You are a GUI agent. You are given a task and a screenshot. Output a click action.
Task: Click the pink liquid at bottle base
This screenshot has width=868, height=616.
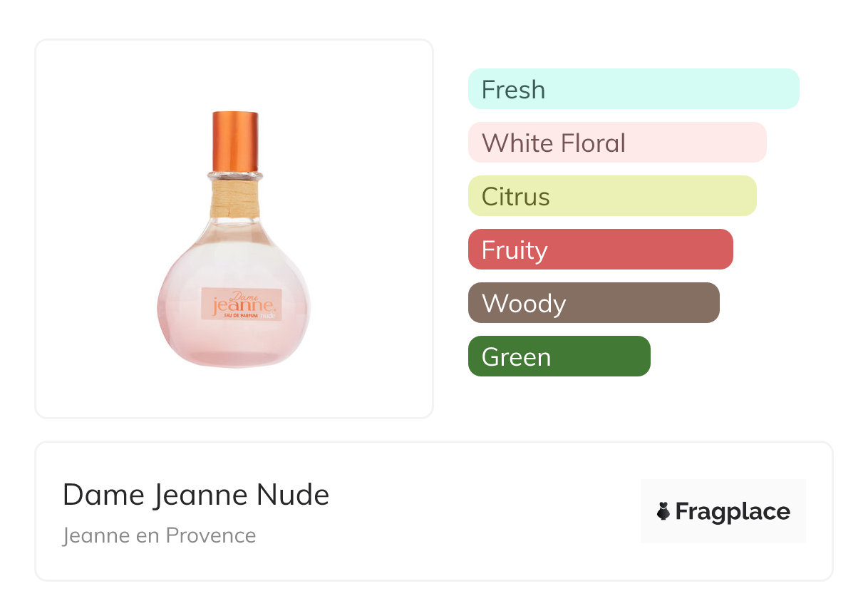(x=233, y=349)
